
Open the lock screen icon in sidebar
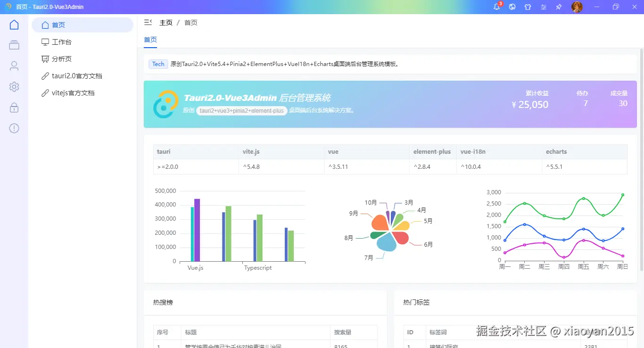point(14,107)
